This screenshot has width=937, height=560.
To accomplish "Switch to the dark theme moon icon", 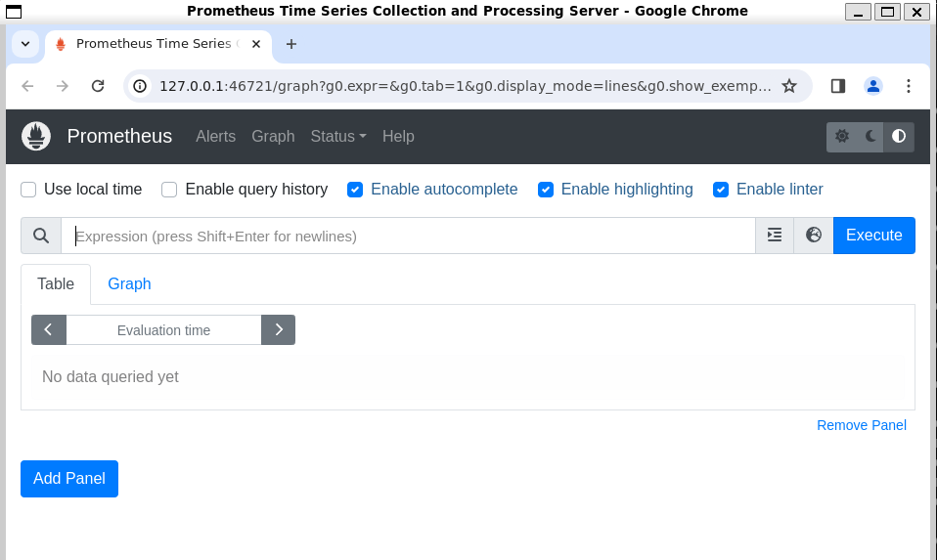I will 870,137.
